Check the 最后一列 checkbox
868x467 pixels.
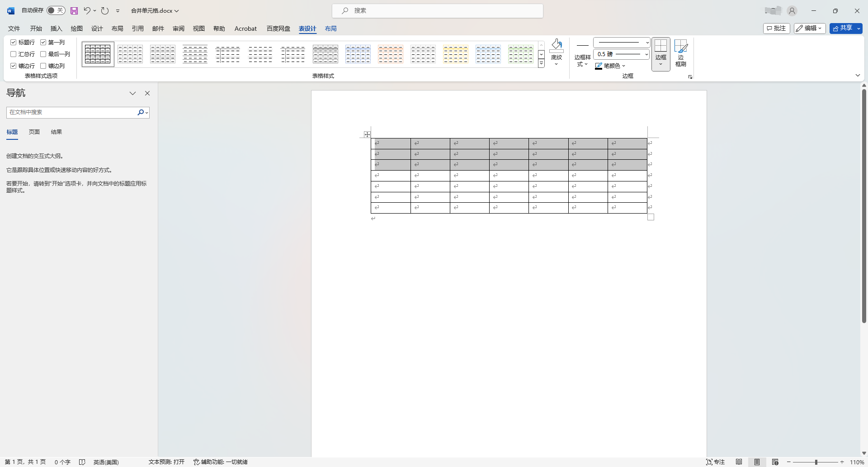pyautogui.click(x=43, y=54)
